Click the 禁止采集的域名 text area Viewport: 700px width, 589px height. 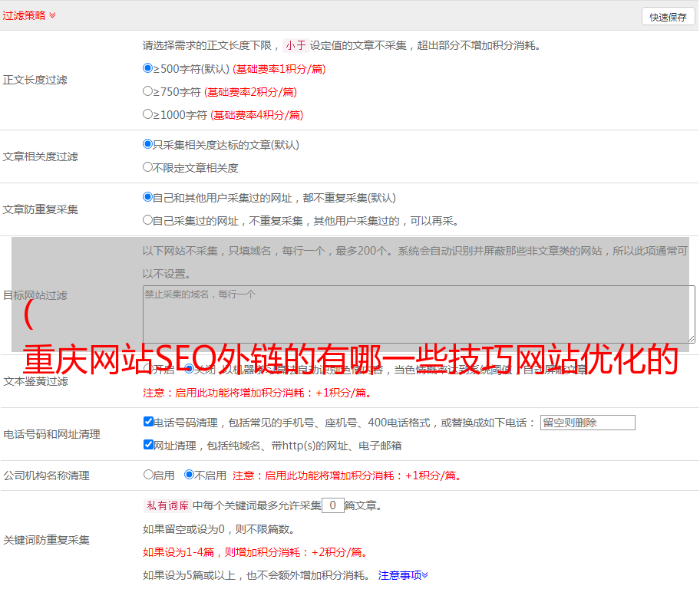(418, 314)
